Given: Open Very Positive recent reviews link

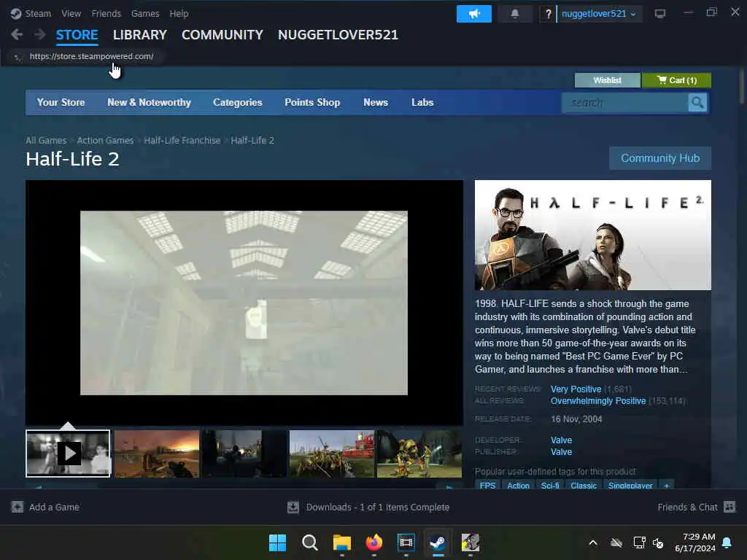Looking at the screenshot, I should point(576,389).
